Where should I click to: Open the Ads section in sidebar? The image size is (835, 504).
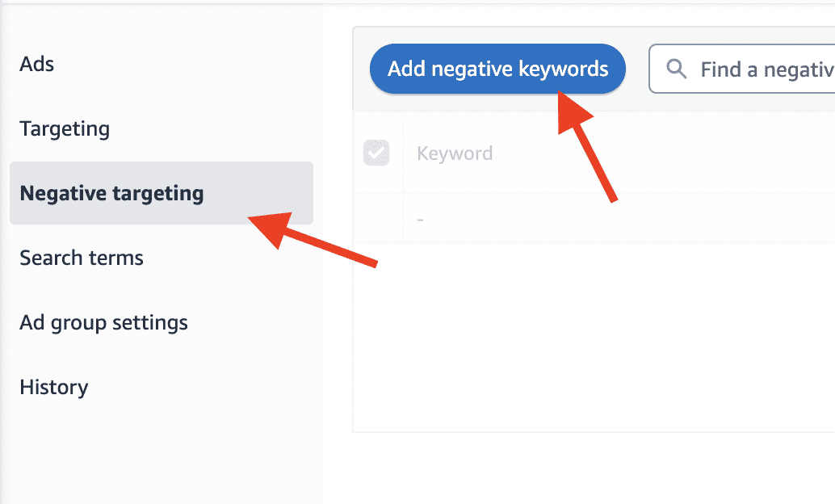(37, 64)
